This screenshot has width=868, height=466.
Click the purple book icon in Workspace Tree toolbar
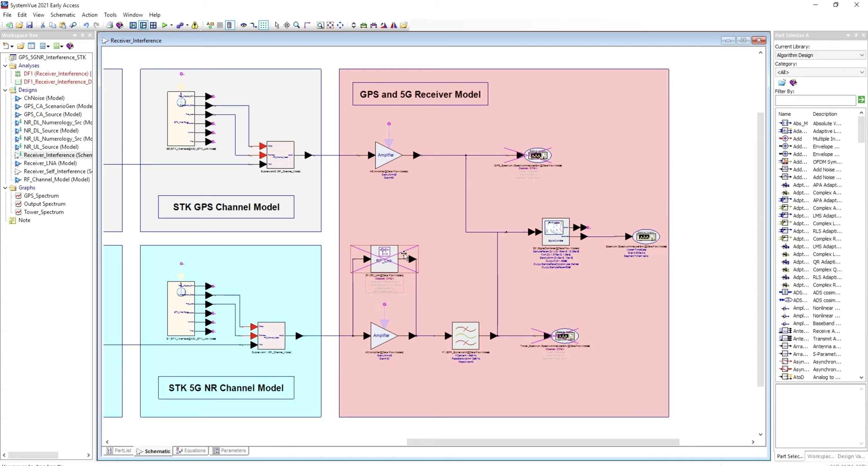[70, 46]
